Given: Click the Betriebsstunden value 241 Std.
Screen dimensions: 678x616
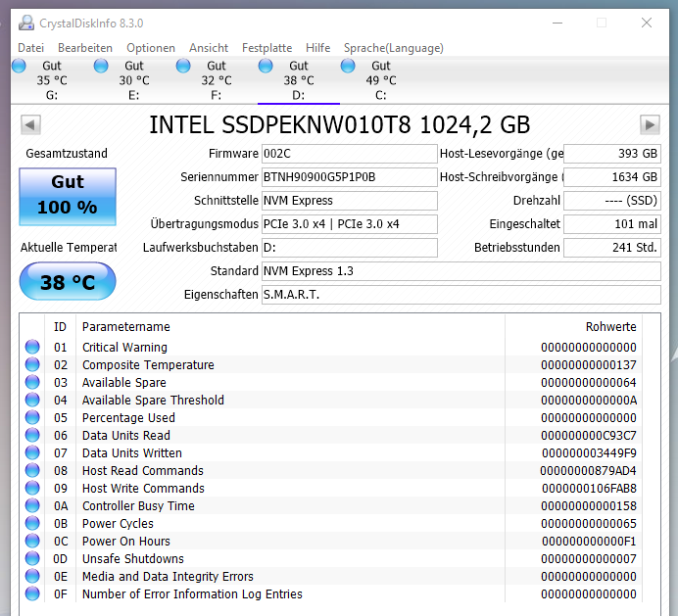Looking at the screenshot, I should pyautogui.click(x=612, y=248).
